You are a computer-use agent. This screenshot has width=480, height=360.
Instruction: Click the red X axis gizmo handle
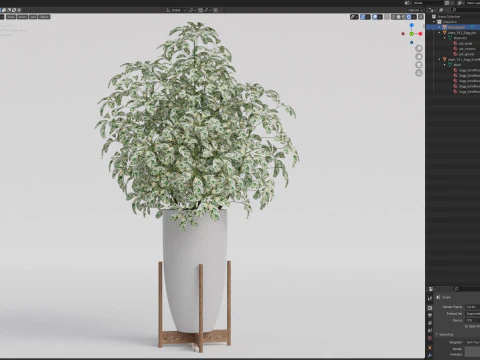pos(420,34)
